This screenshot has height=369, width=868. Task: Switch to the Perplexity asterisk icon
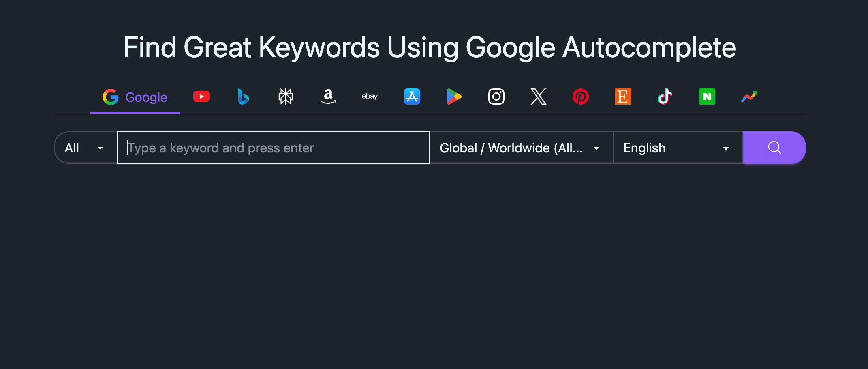point(285,97)
